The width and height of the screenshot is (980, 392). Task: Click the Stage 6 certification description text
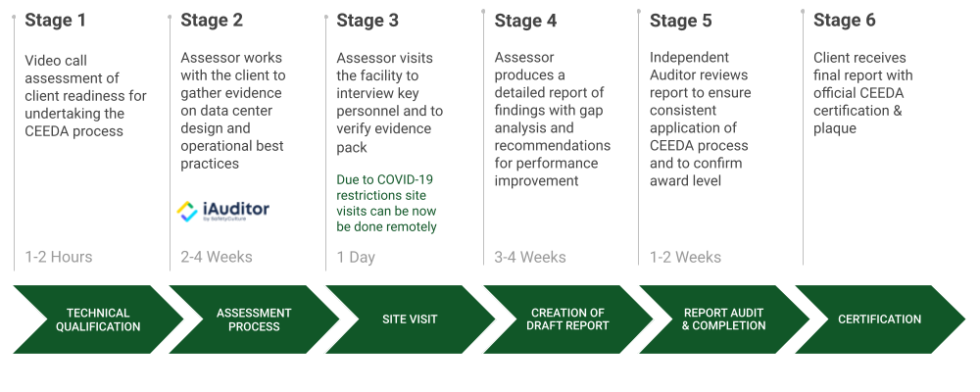point(862,93)
